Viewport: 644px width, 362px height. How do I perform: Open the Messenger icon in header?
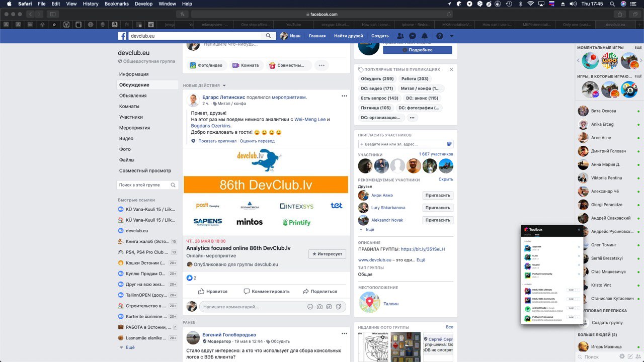point(412,36)
